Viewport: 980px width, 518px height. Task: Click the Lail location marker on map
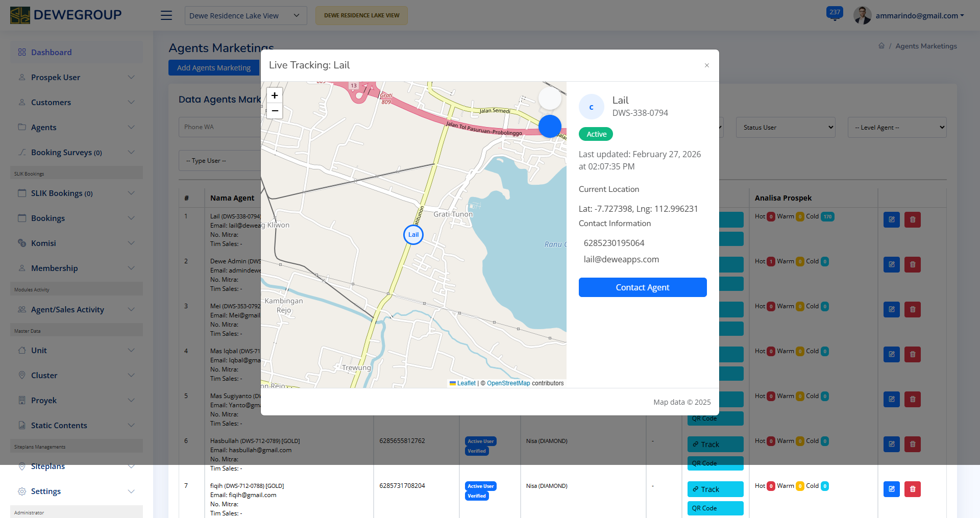(413, 235)
